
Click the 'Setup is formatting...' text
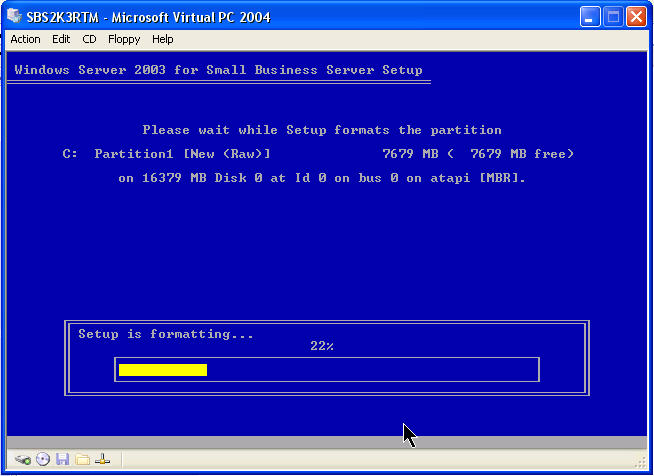coord(166,334)
